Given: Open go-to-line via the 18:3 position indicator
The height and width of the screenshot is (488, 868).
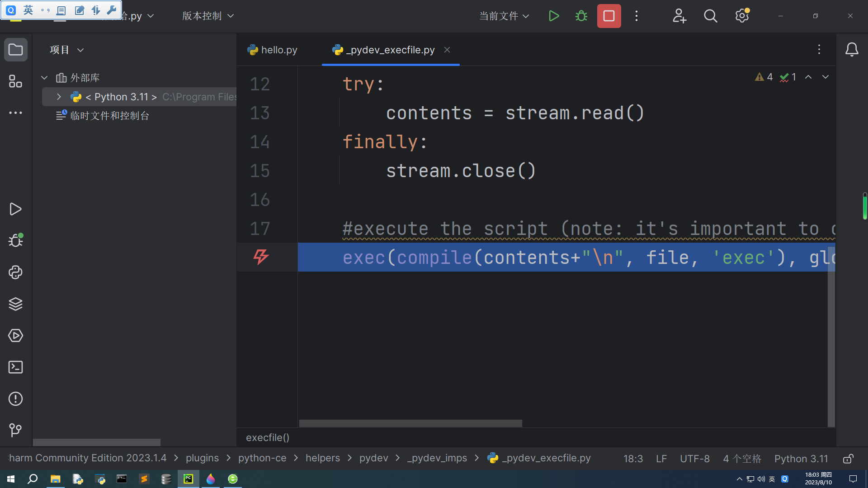Looking at the screenshot, I should click(633, 459).
